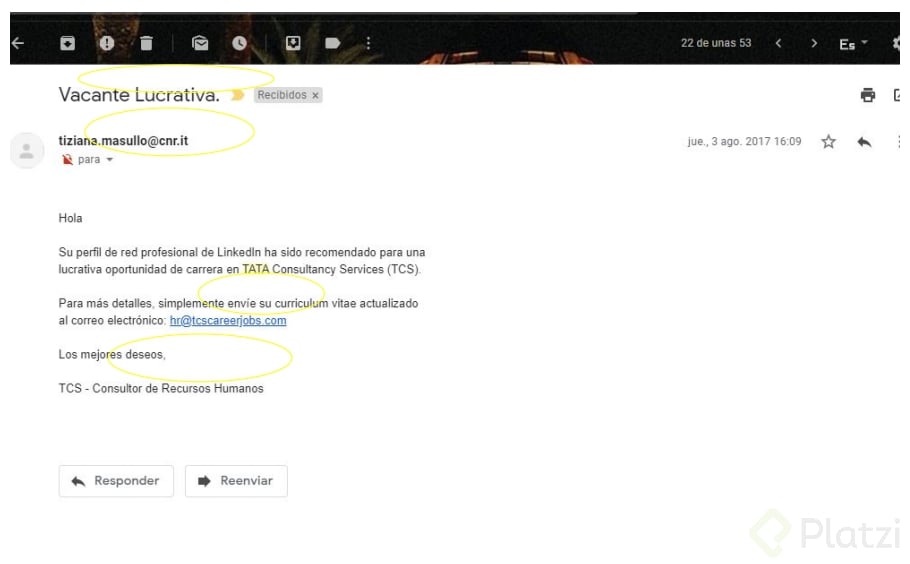
Task: Star this message
Action: 828,142
